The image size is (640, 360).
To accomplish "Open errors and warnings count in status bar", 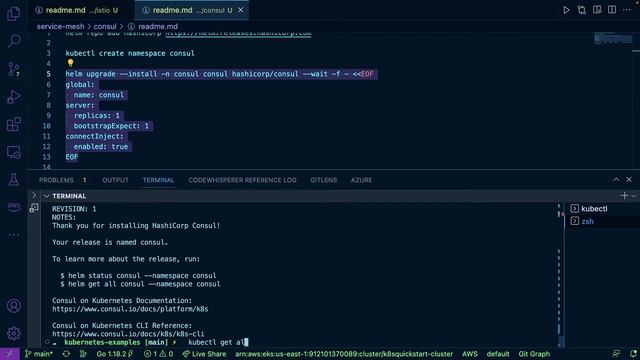I will [x=158, y=354].
